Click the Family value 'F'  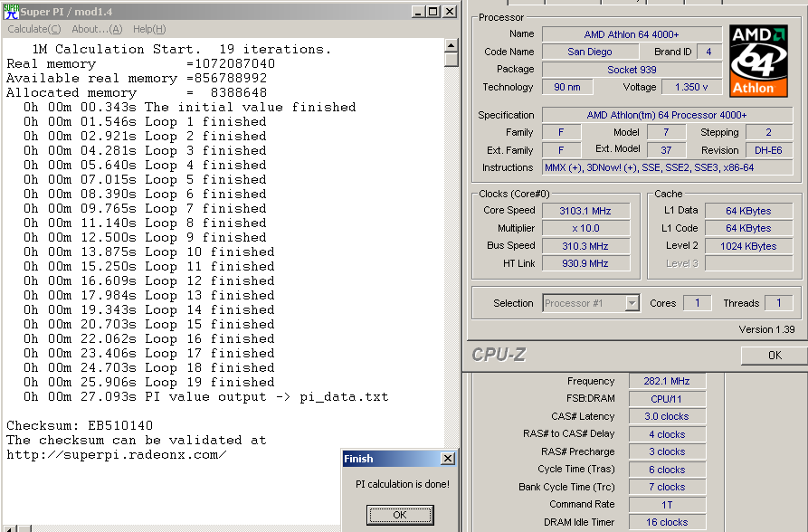[562, 132]
